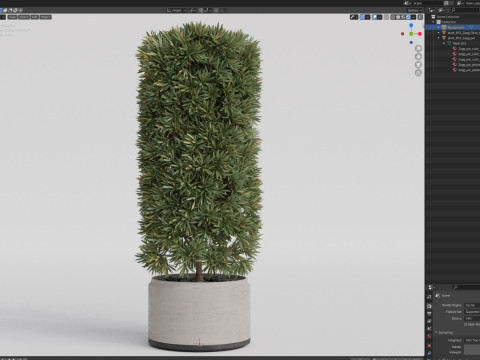The width and height of the screenshot is (480, 360).
Task: Toggle camera view gizmo button
Action: (418, 64)
